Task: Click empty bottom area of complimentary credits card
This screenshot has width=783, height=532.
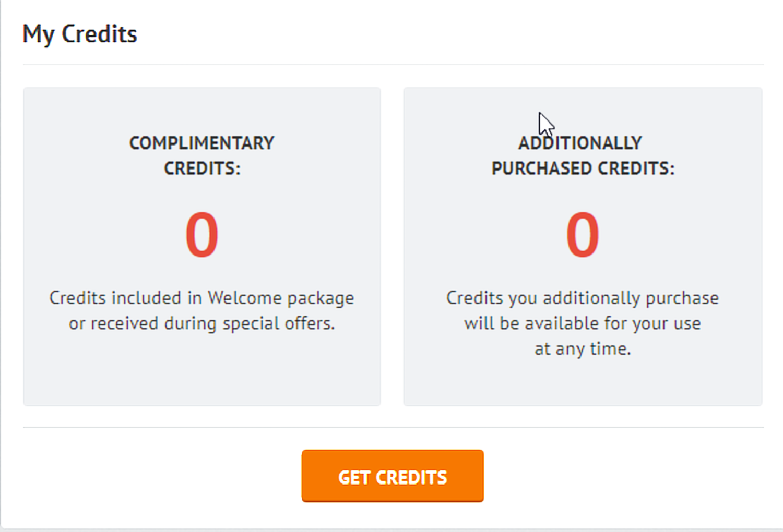Action: (202, 376)
